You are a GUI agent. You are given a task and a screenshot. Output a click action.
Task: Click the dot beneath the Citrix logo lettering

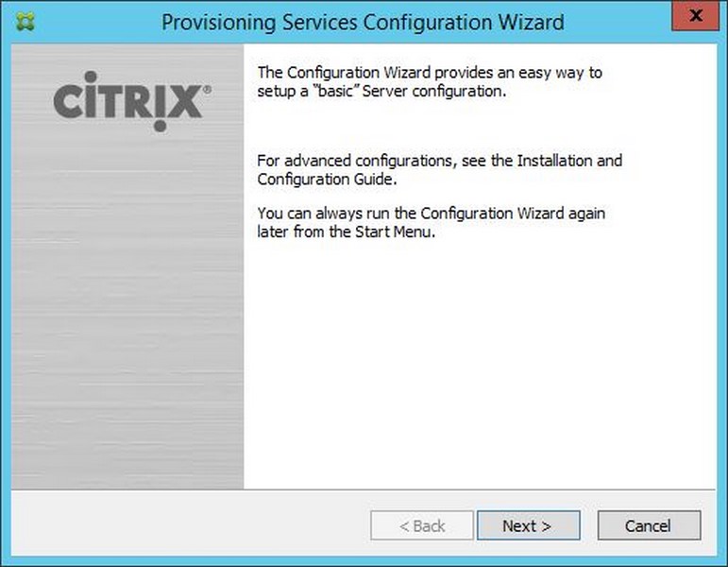pyautogui.click(x=160, y=126)
